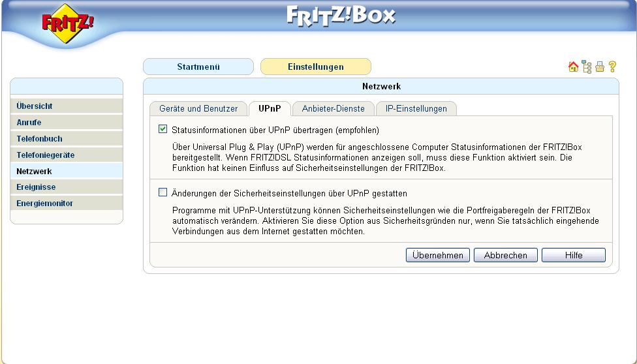Open Anrufe in the sidebar
This screenshot has height=364, width=637.
coord(67,122)
